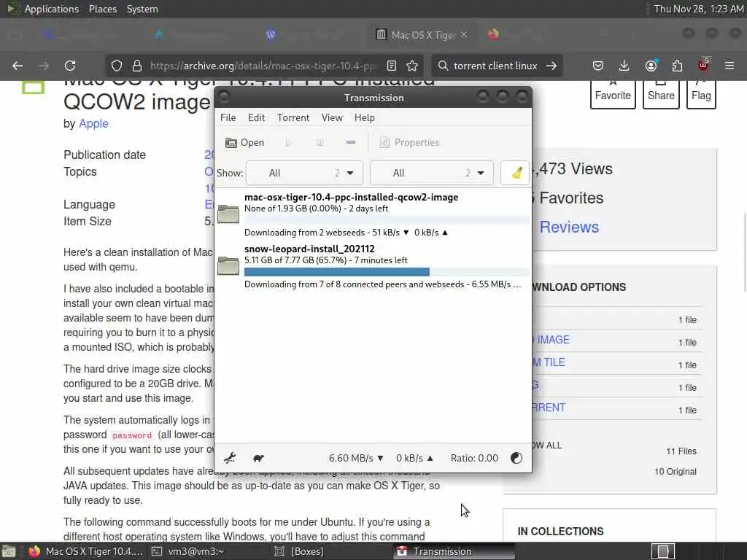
Task: Click the padlock site info icon
Action: pos(137,66)
